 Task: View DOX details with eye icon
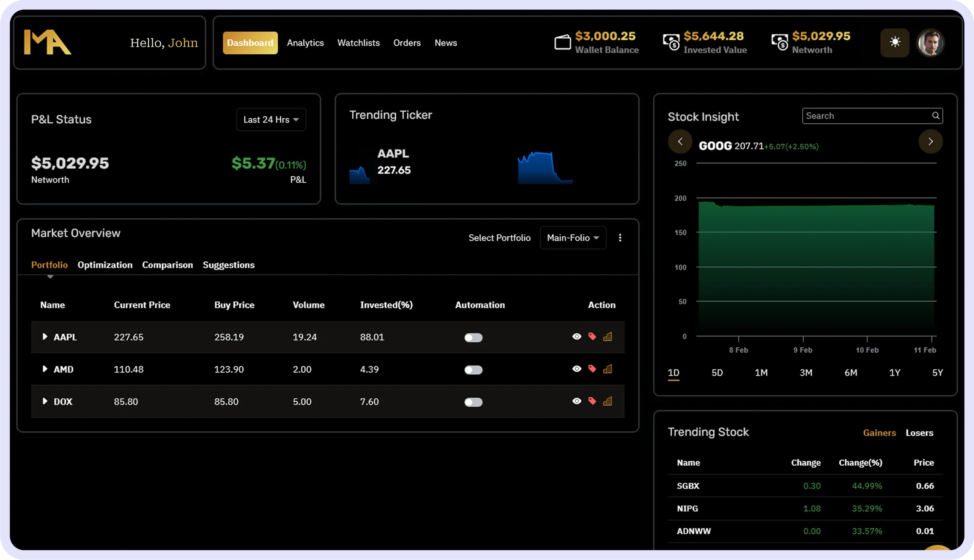click(577, 401)
